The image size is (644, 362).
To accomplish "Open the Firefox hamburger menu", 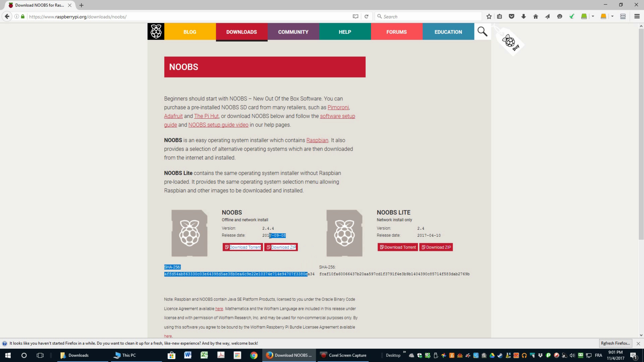I will click(x=637, y=16).
